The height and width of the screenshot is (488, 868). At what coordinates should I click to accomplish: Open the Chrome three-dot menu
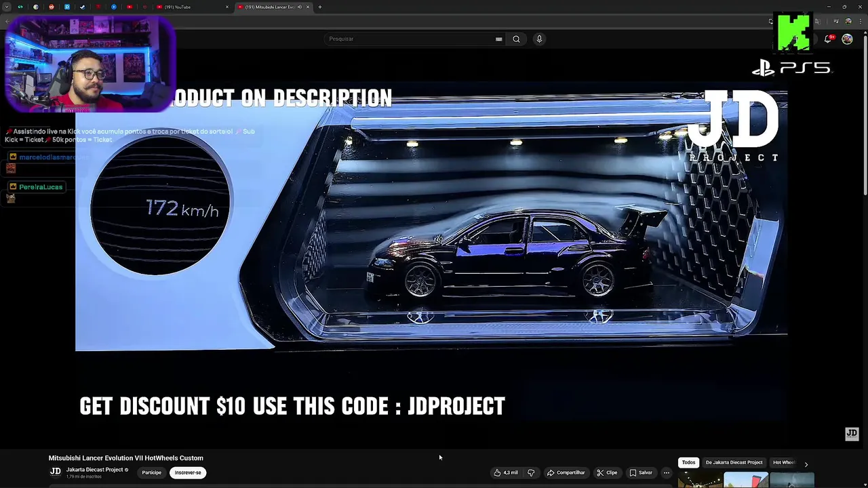(x=860, y=21)
